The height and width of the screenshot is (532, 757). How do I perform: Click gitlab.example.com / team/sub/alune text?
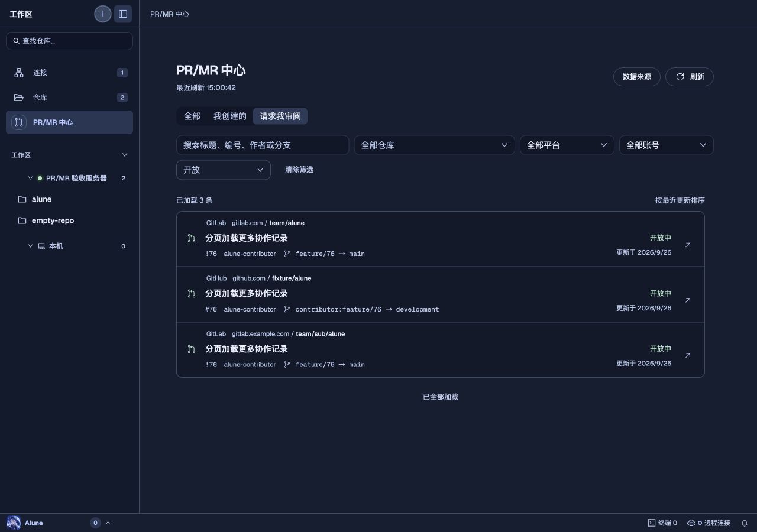point(288,334)
